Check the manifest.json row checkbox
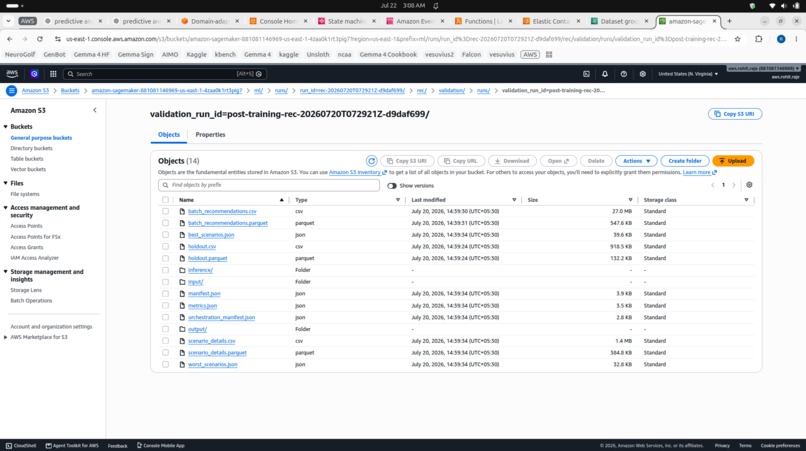Screen dimensions: 806x451 pos(165,294)
